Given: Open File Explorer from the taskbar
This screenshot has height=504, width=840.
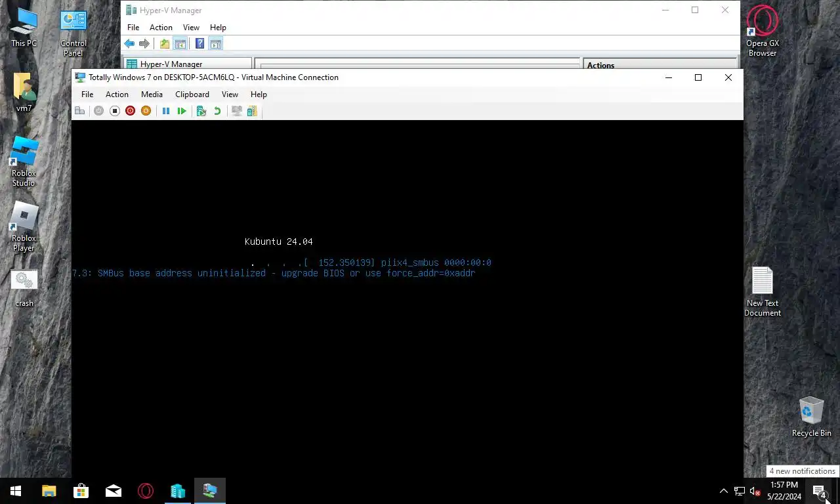Looking at the screenshot, I should coord(49,491).
